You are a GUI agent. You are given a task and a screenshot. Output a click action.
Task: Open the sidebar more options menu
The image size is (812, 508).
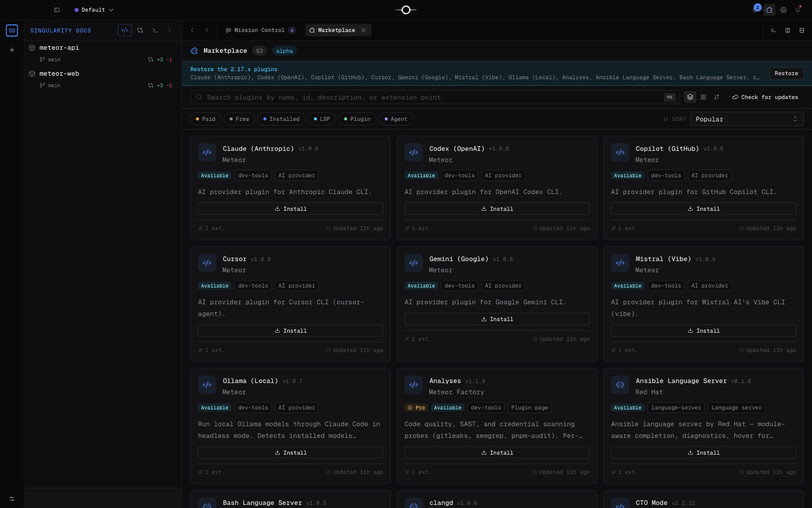[170, 30]
